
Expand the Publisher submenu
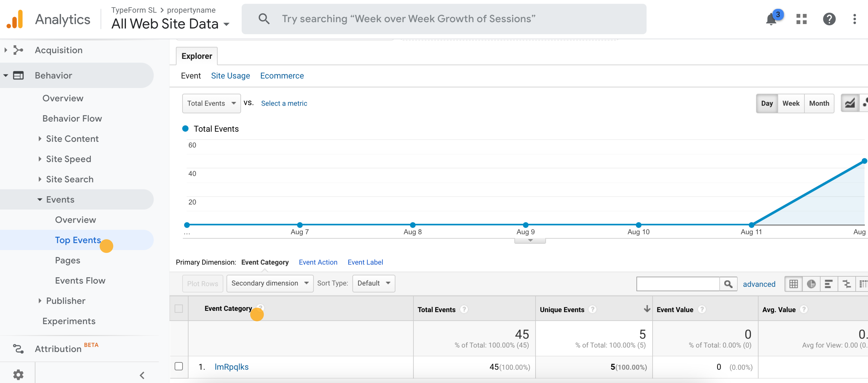click(x=40, y=301)
